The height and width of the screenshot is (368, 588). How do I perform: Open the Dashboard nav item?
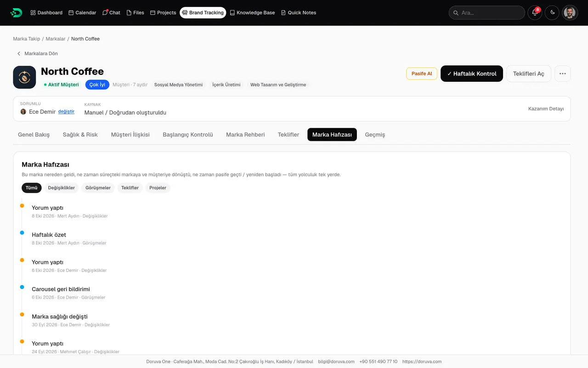46,13
